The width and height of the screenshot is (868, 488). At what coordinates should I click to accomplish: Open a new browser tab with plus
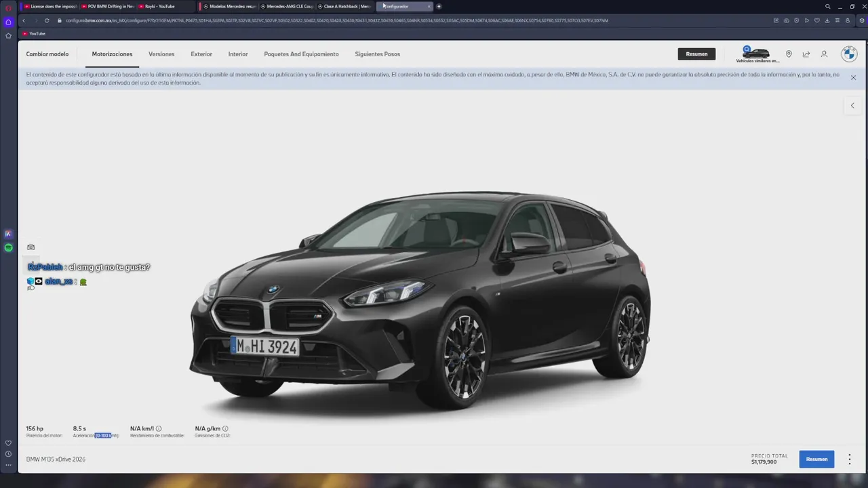pyautogui.click(x=439, y=7)
